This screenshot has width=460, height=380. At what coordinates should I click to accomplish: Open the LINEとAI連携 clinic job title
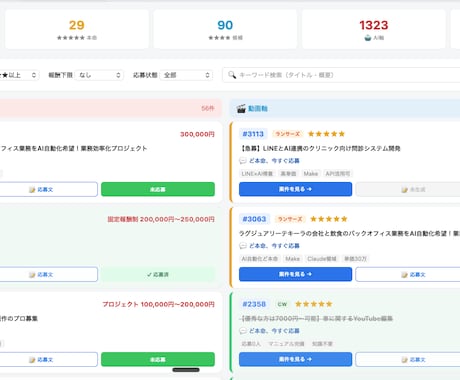(320, 148)
